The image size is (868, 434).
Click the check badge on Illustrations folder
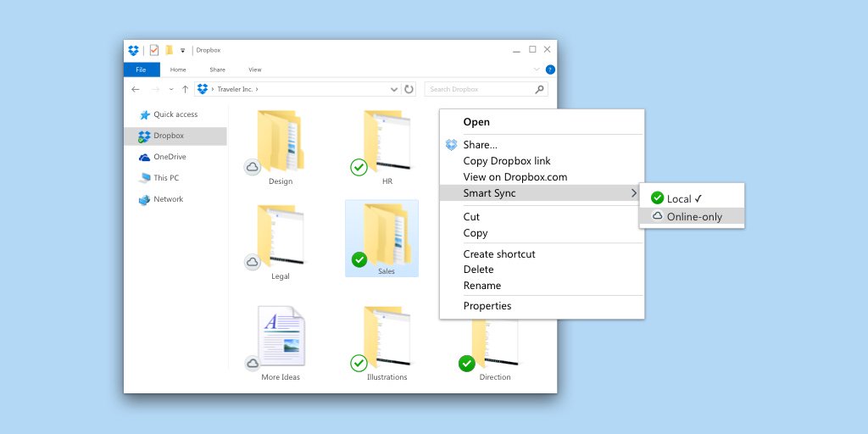tap(359, 363)
